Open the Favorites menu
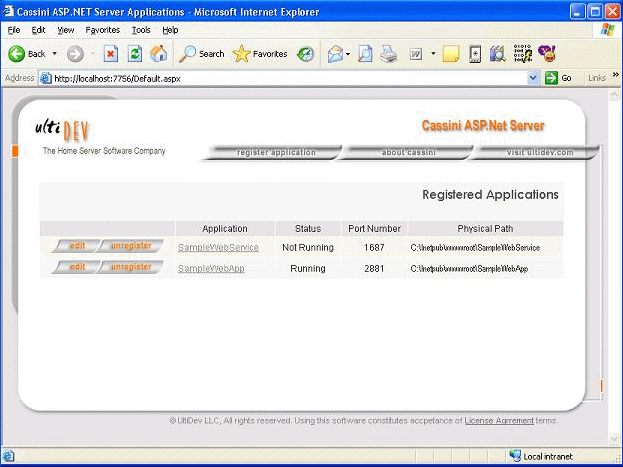The image size is (623, 467). point(103,30)
